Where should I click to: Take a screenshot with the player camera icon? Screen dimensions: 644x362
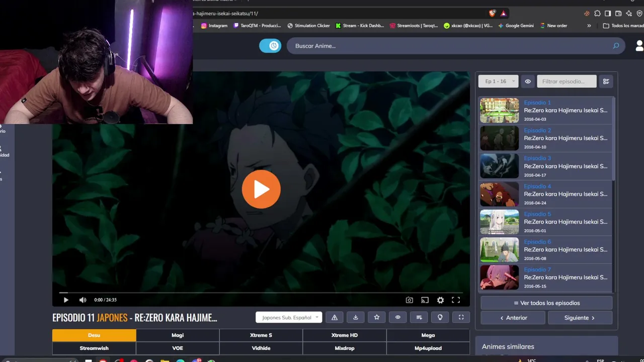tap(410, 300)
